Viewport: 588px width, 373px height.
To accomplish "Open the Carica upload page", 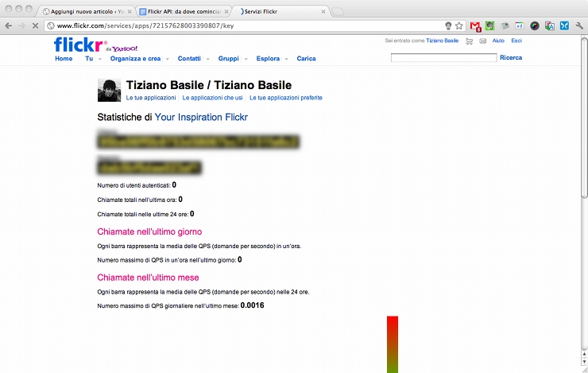I will tap(306, 59).
